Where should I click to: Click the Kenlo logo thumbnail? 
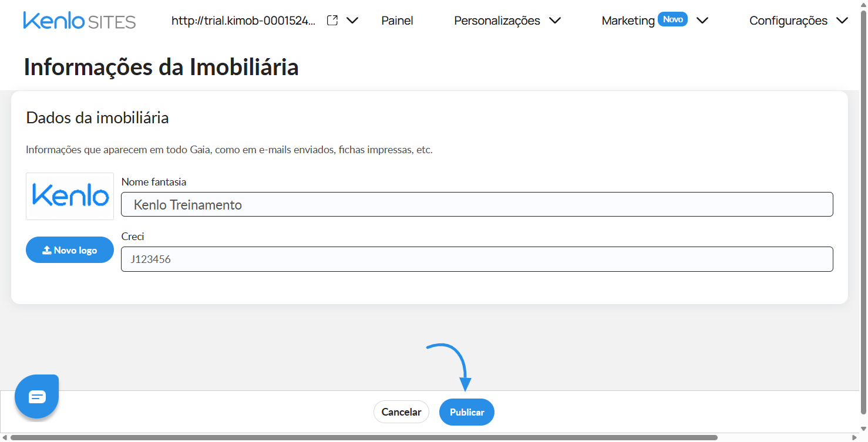(x=70, y=196)
